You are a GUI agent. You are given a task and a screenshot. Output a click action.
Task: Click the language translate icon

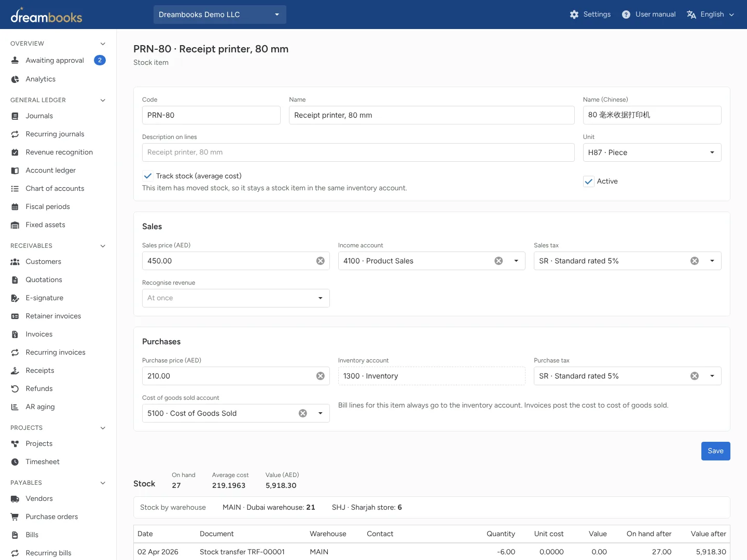click(x=691, y=15)
